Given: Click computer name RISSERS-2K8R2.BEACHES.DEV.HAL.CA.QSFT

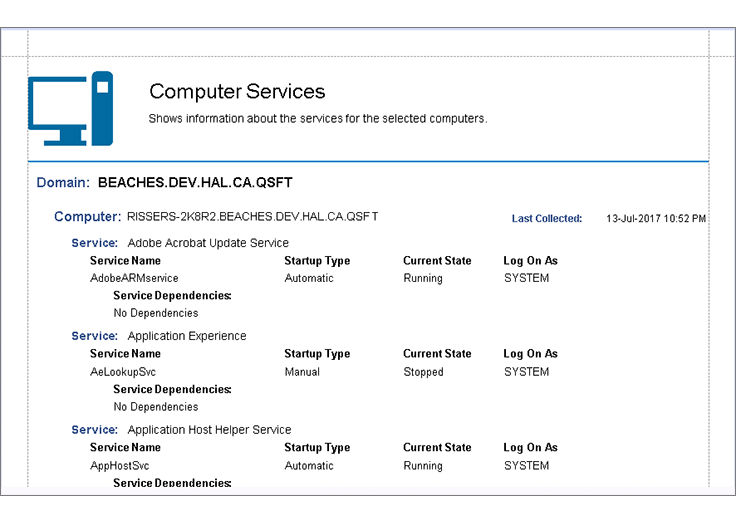Looking at the screenshot, I should coord(253,216).
